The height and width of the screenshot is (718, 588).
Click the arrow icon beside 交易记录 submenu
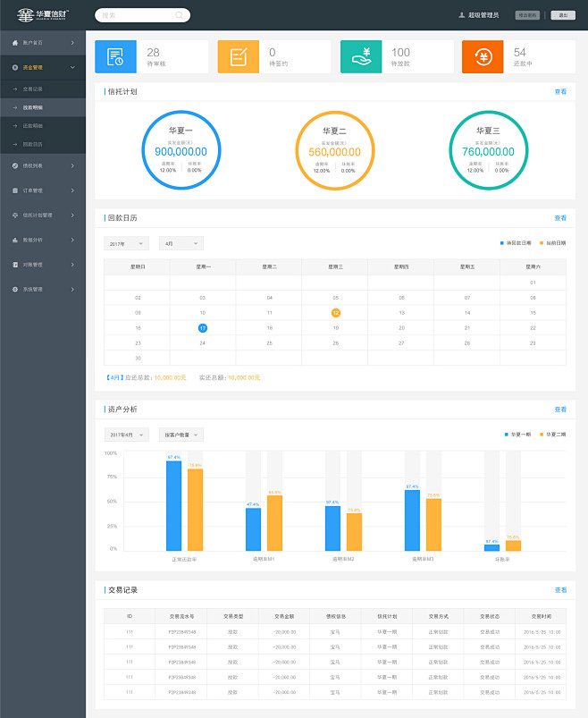(15, 89)
